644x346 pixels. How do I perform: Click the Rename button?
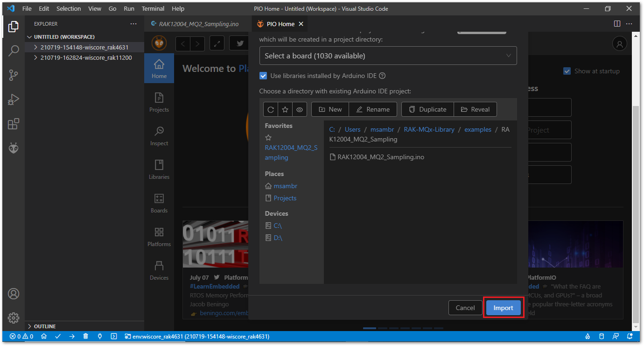coord(373,109)
